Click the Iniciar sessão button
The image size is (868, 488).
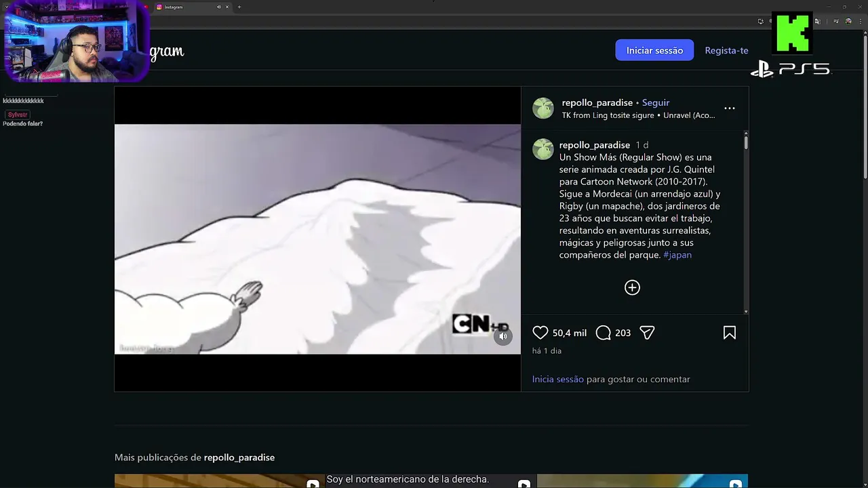[x=654, y=50]
